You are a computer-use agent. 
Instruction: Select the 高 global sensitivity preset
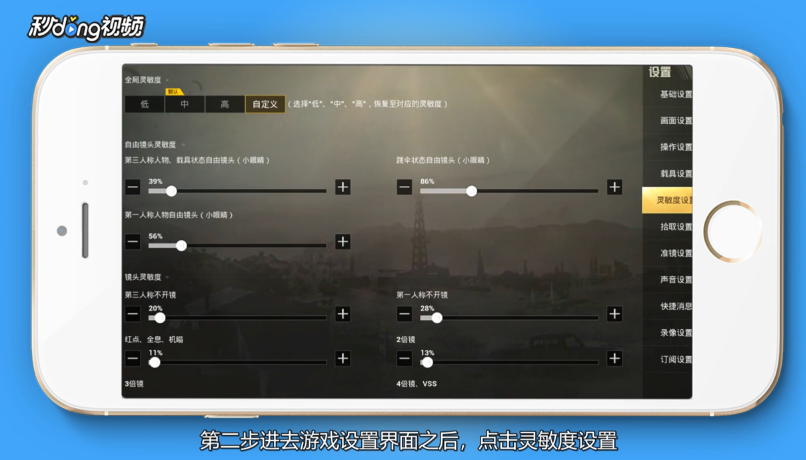(225, 104)
